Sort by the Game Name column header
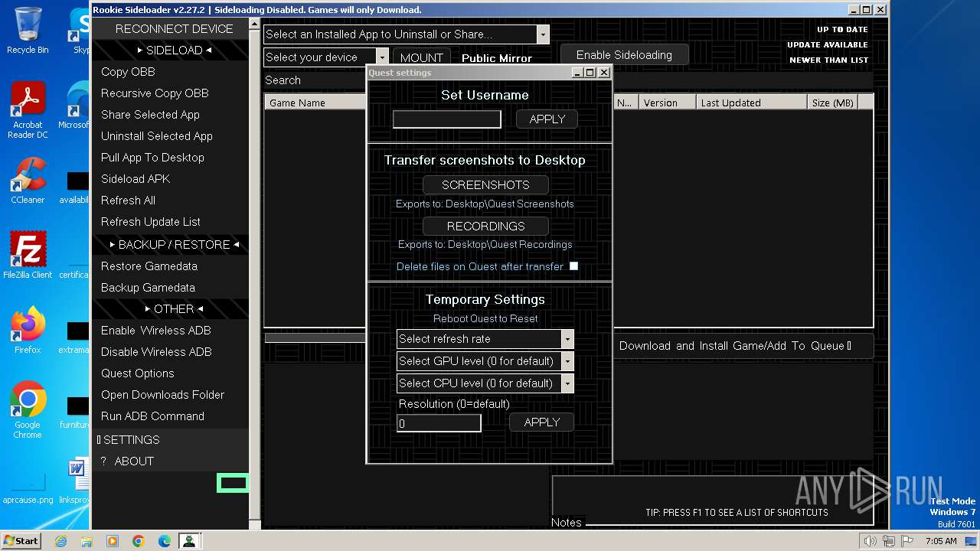Image resolution: width=980 pixels, height=551 pixels. click(315, 103)
